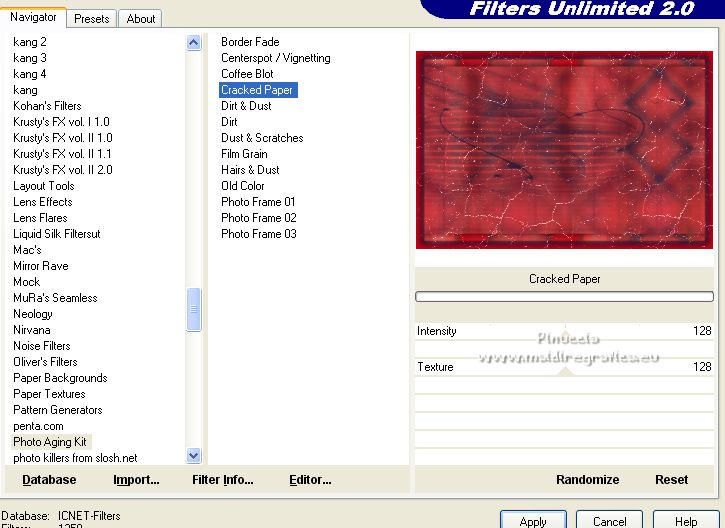Click the progress bar under Cracked Paper

[x=564, y=297]
